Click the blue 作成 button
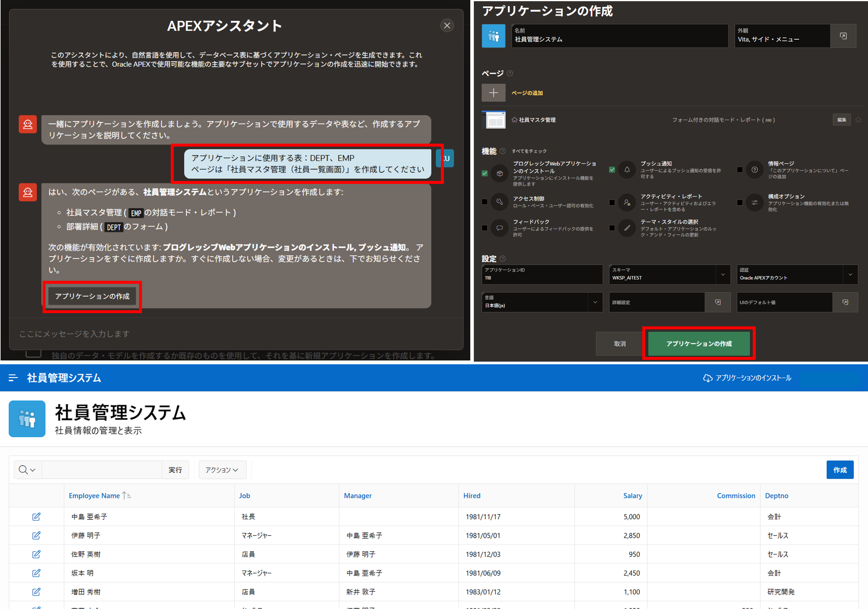This screenshot has width=868, height=609. (x=840, y=469)
